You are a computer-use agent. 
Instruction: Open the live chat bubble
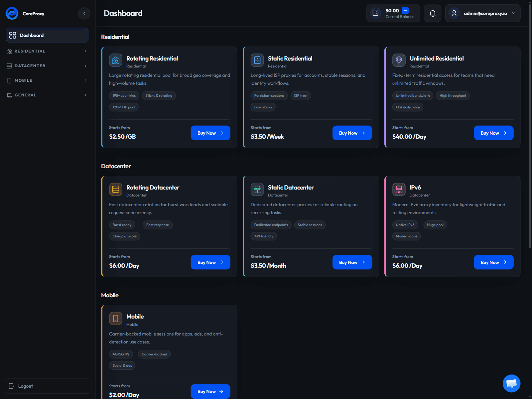[511, 383]
